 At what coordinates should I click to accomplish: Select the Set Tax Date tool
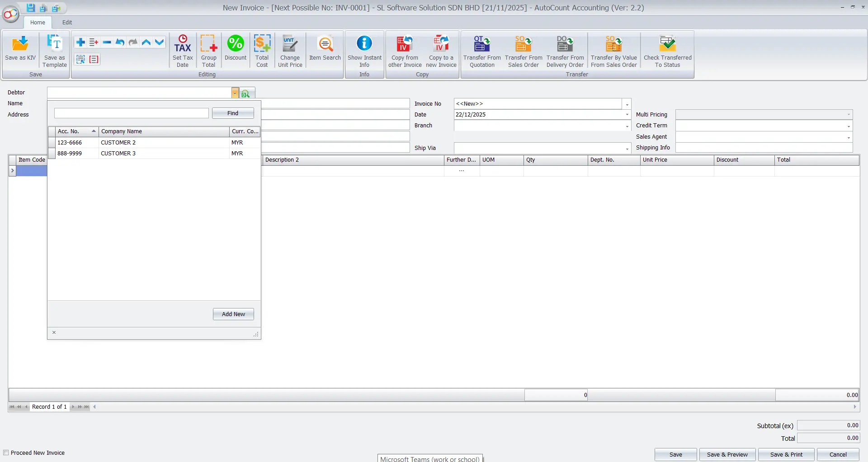pyautogui.click(x=183, y=50)
